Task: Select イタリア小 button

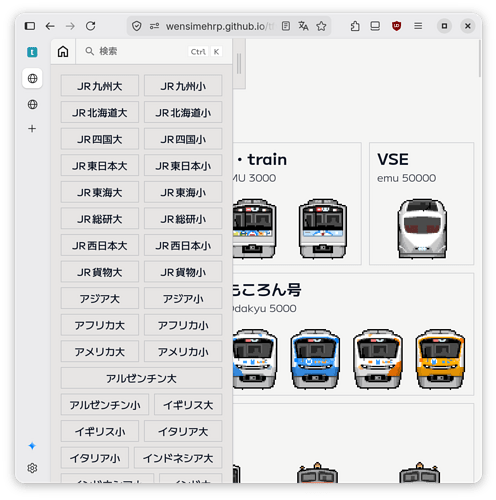Action: click(x=95, y=458)
